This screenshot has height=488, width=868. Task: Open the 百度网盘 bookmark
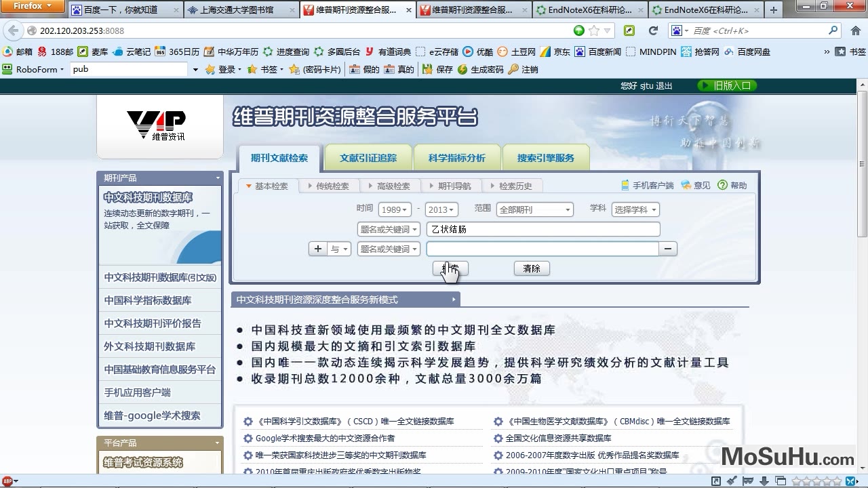click(747, 52)
